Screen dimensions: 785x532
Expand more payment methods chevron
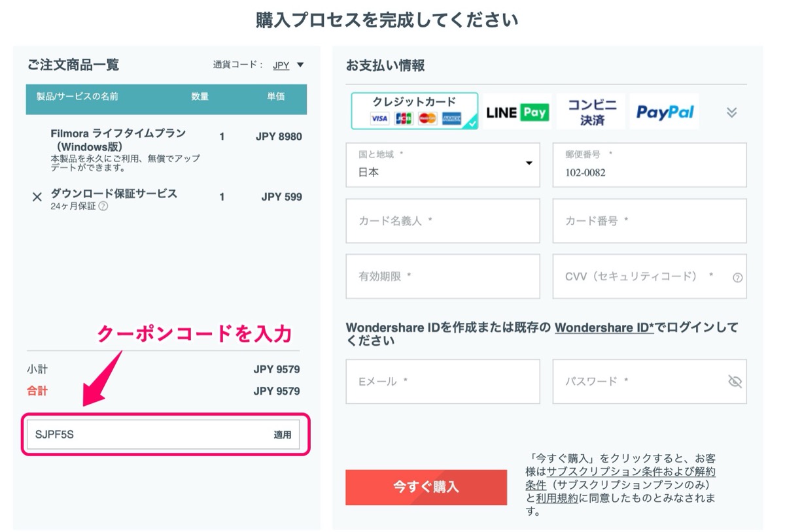coord(731,112)
